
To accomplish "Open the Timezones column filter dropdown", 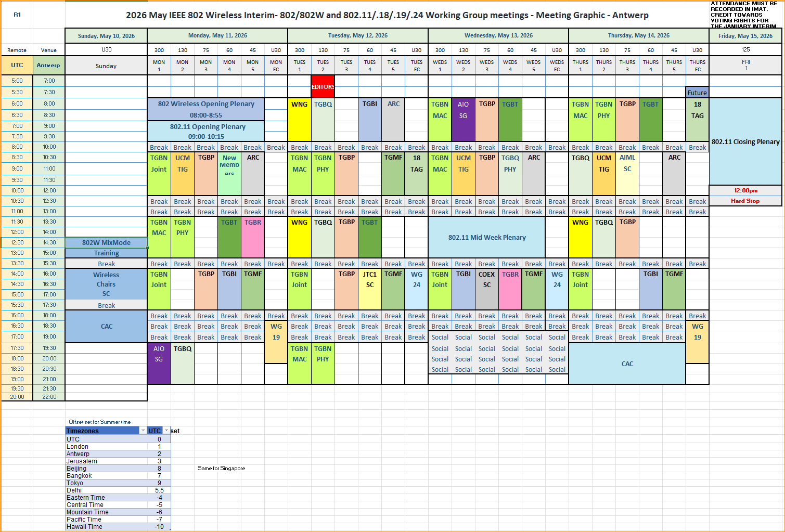I will click(x=143, y=431).
